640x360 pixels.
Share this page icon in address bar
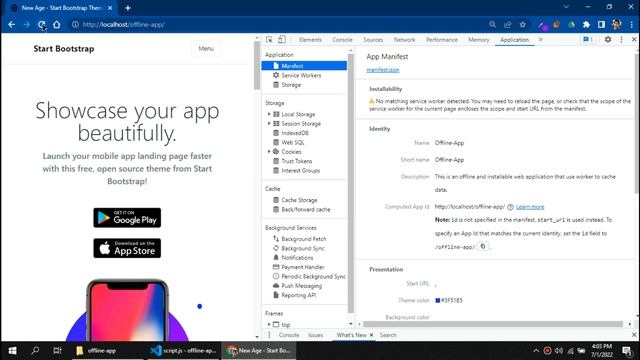[x=508, y=24]
